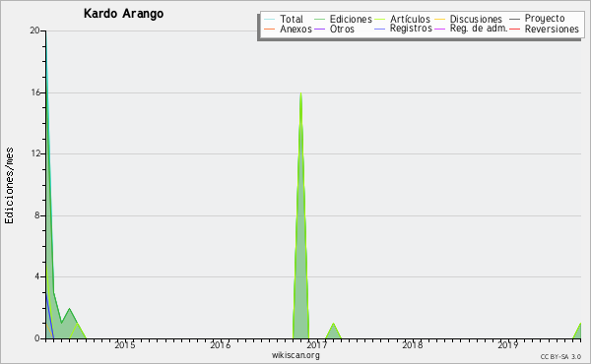Click the 2016 x-axis label
The image size is (591, 364).
click(221, 344)
